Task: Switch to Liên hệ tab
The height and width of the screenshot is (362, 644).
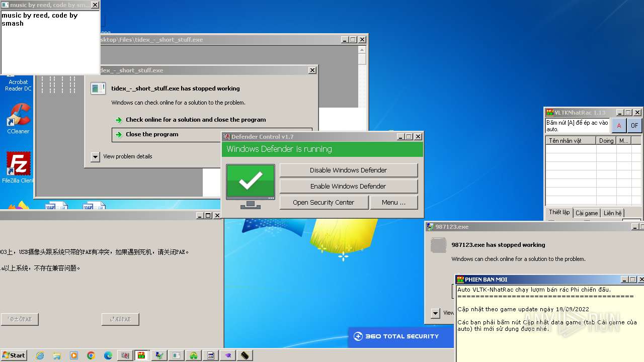Action: (x=612, y=213)
